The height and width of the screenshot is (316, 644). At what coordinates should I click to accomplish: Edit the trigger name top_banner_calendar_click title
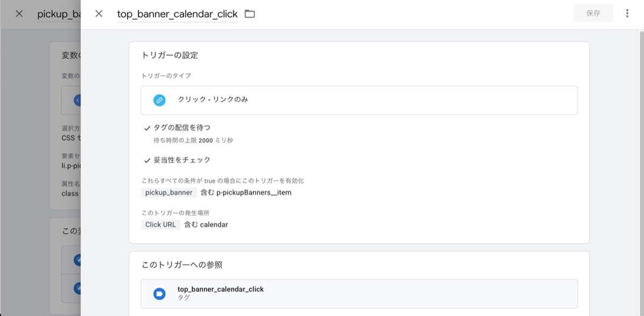click(x=177, y=14)
